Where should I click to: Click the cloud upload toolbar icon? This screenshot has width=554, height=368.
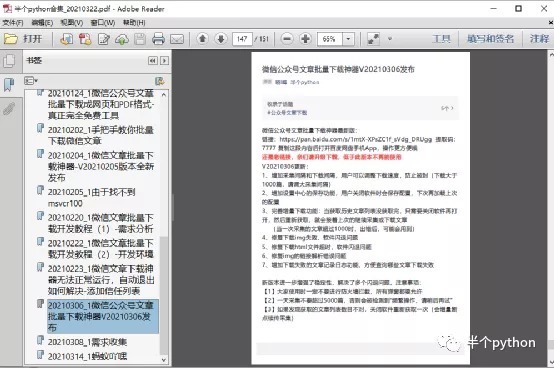122,39
